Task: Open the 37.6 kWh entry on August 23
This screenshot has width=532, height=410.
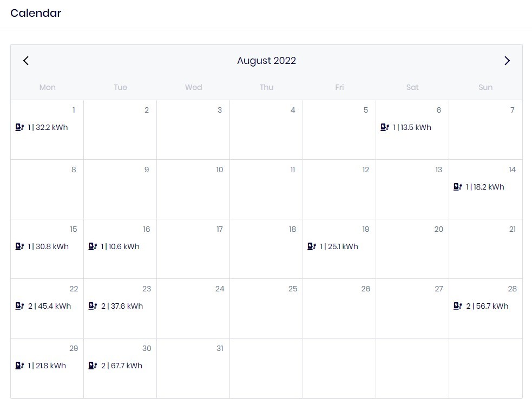Action: click(x=122, y=306)
